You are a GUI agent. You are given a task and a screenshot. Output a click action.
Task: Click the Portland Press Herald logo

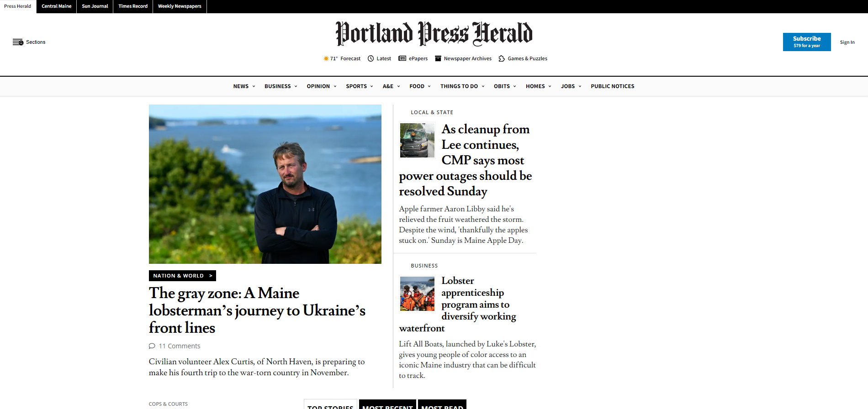[x=434, y=34]
